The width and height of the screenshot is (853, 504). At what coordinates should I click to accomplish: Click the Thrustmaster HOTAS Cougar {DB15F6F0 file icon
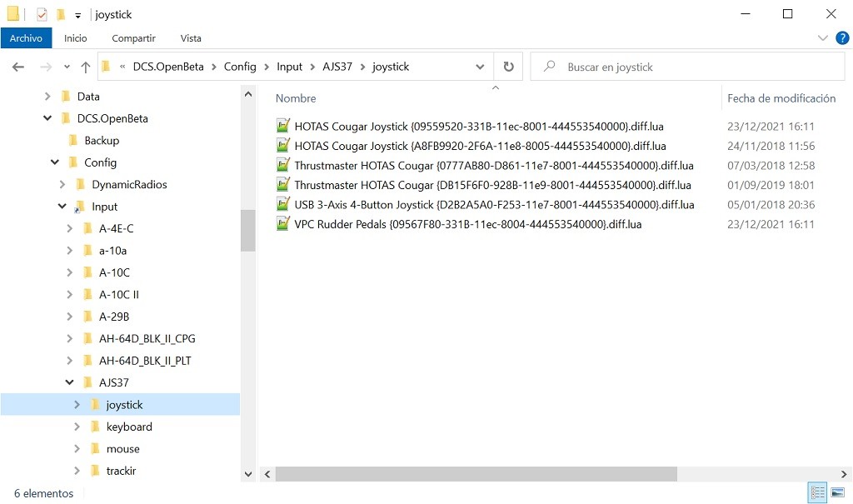click(x=283, y=184)
